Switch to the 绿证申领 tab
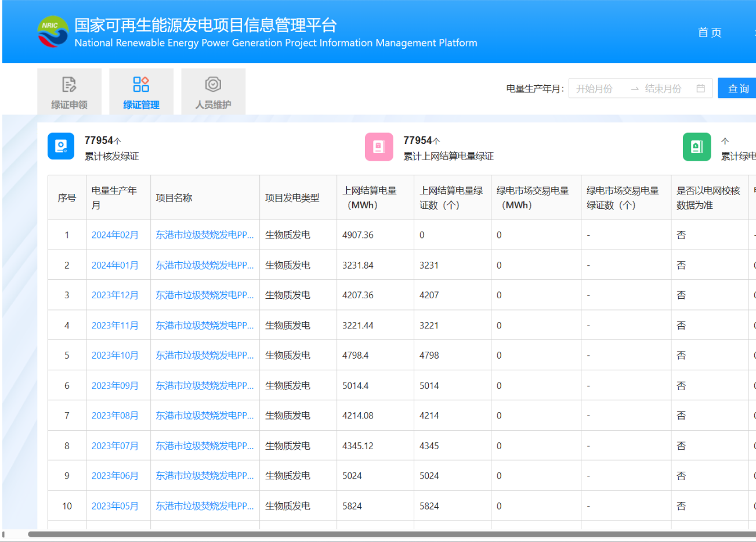This screenshot has height=542, width=756. 69,104
